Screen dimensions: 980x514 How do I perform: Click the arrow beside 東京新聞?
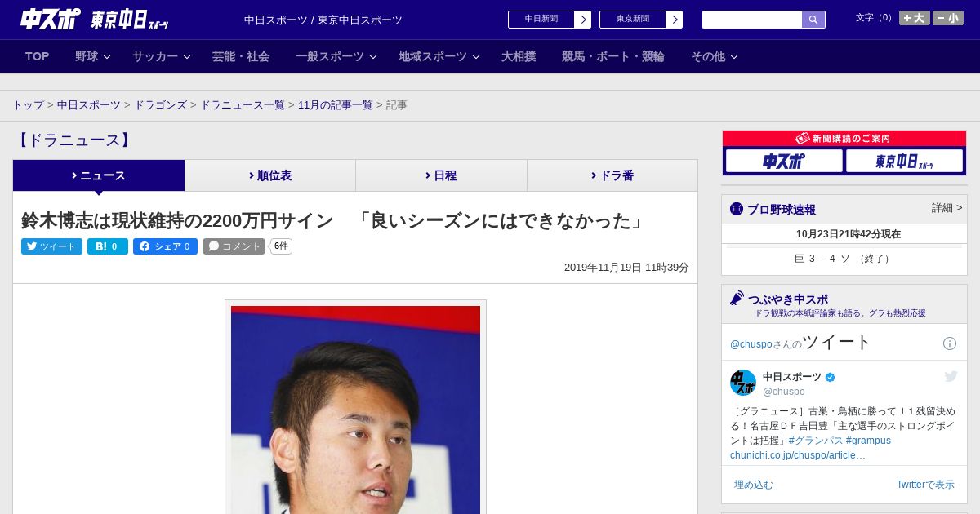[675, 20]
